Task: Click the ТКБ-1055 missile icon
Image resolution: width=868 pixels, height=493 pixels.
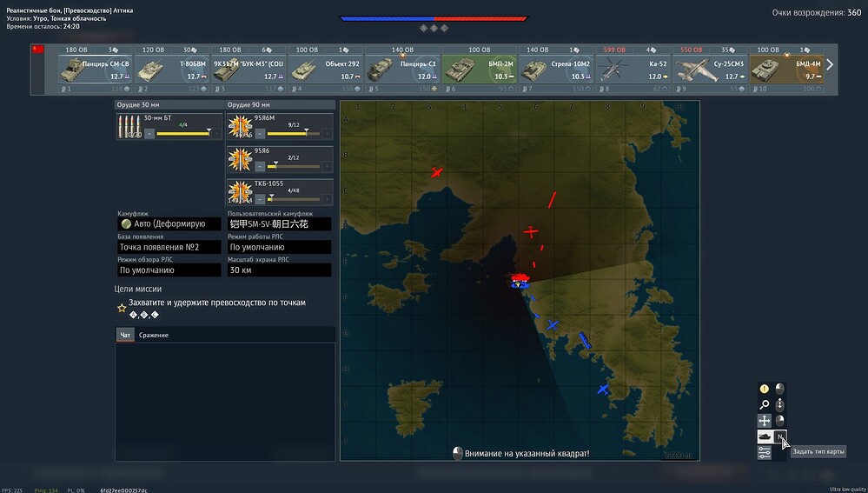Action: [x=240, y=192]
